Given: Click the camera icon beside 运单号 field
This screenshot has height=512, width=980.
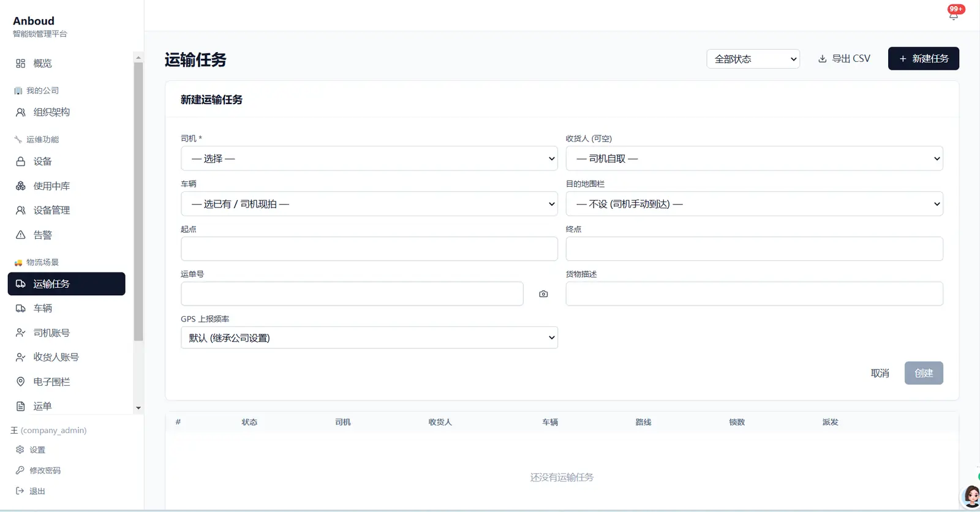Looking at the screenshot, I should [543, 294].
